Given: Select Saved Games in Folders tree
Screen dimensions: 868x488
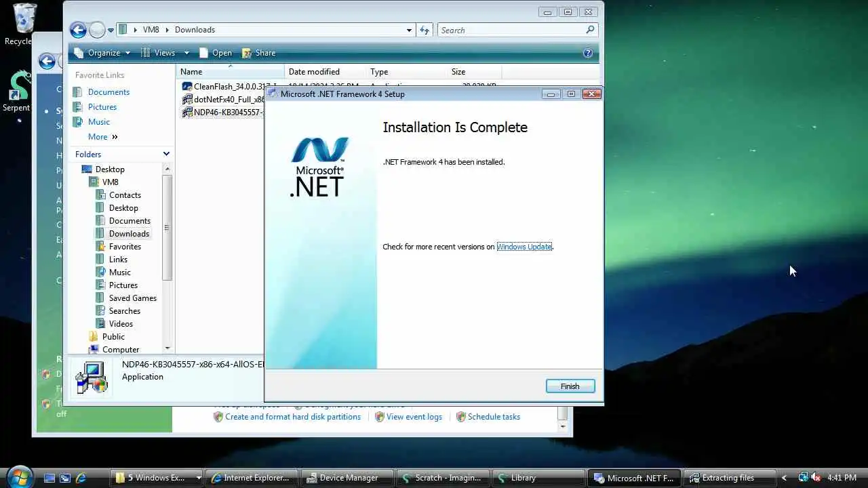Looking at the screenshot, I should tap(133, 298).
